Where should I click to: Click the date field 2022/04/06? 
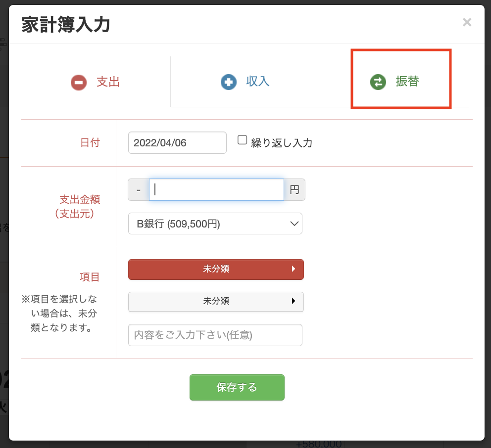point(177,143)
